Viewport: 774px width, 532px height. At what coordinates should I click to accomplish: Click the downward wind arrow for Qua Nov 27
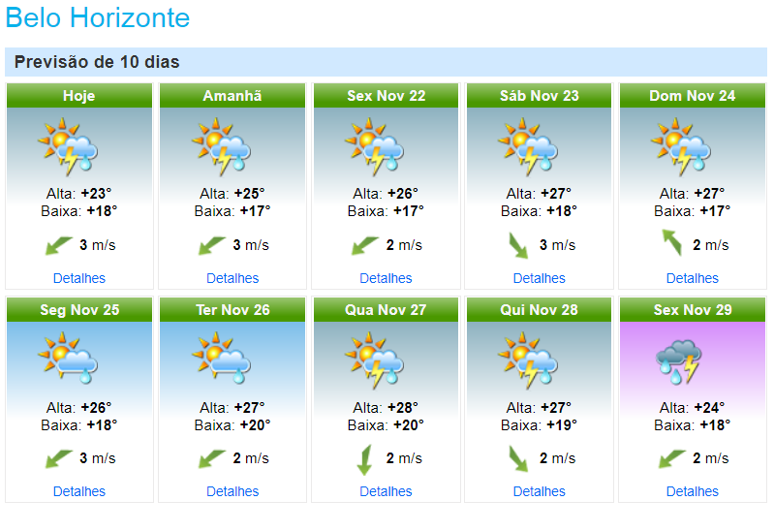[364, 458]
